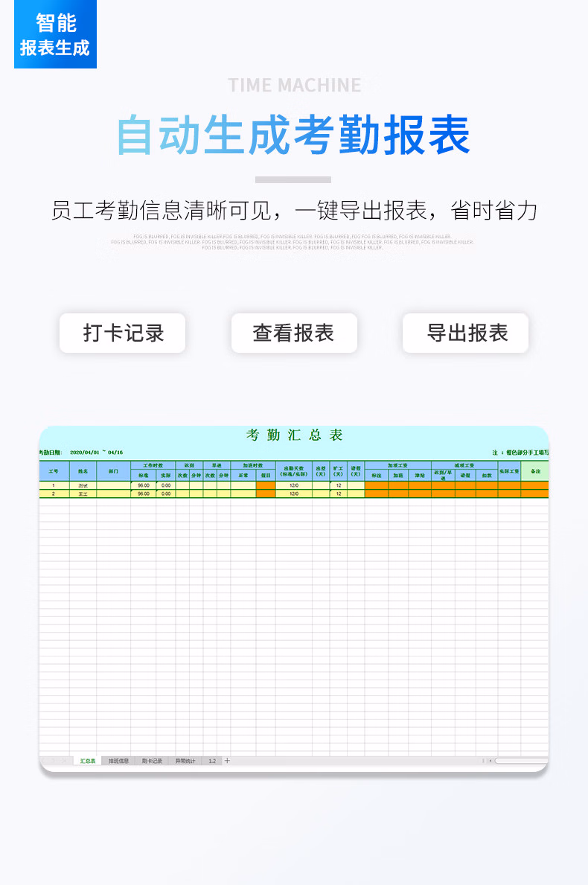
Task: Open the 排班信息 sheet tab
Action: point(118,761)
